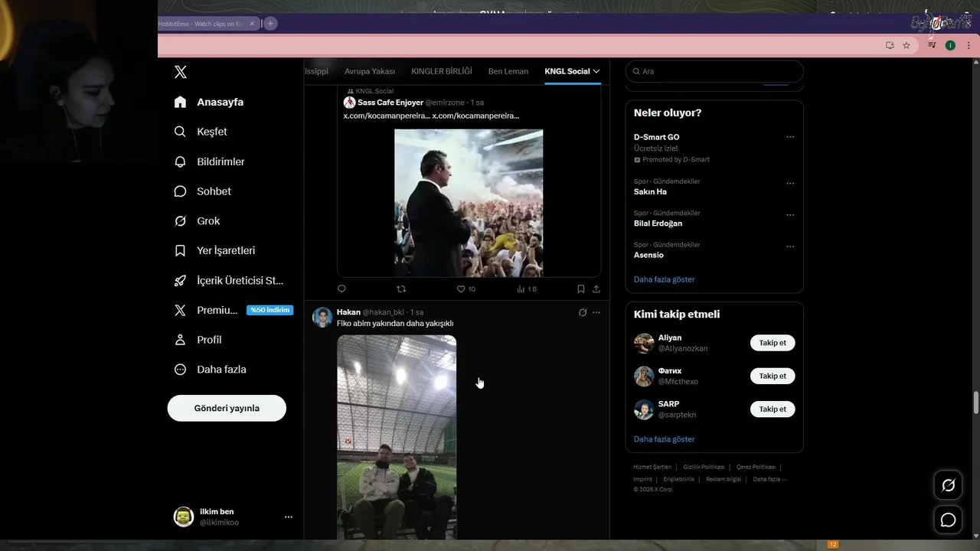Open Sass Cafe Enjoyer profile name
The width and height of the screenshot is (980, 551).
point(390,103)
